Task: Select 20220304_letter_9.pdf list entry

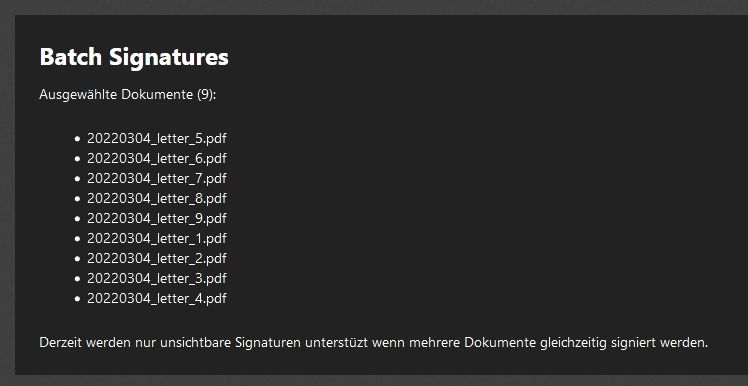Action: (156, 219)
